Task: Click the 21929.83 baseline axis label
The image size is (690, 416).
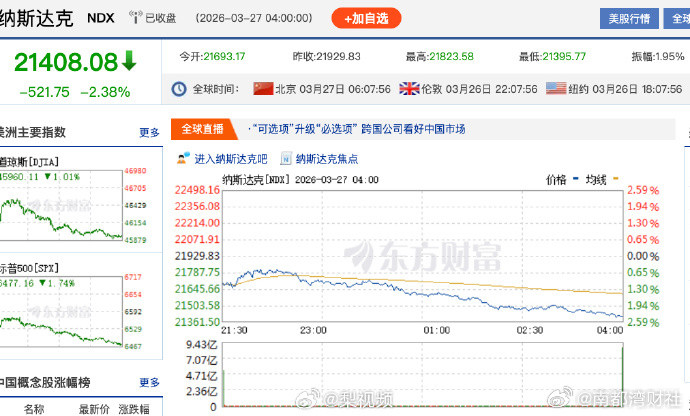Action: click(x=197, y=256)
